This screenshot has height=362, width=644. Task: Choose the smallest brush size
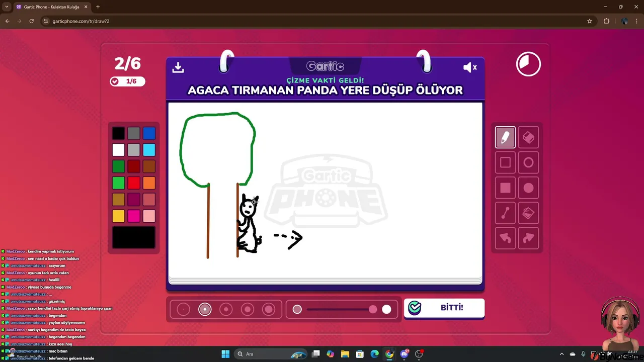[183, 309]
